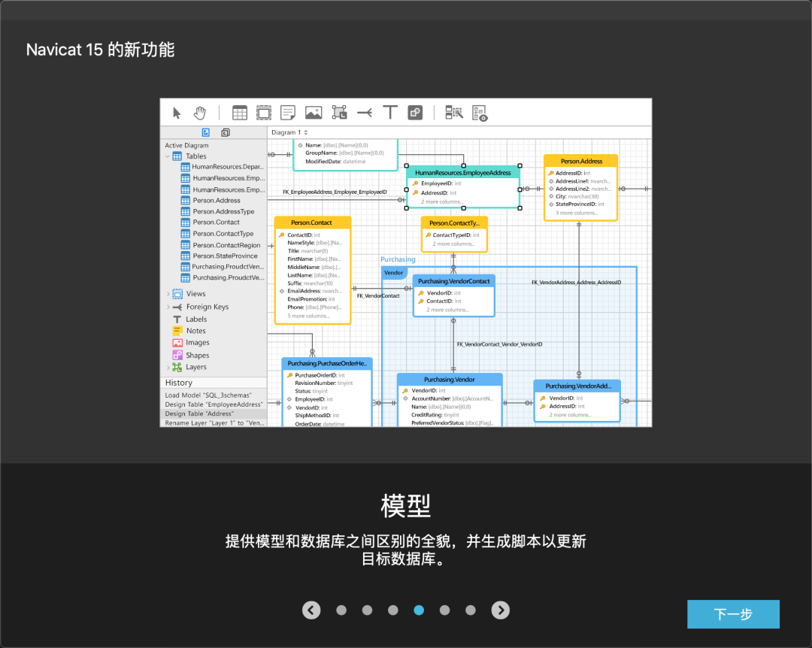The image size is (812, 648).
Task: Select Person.ContactRegion in the tree
Action: (226, 245)
